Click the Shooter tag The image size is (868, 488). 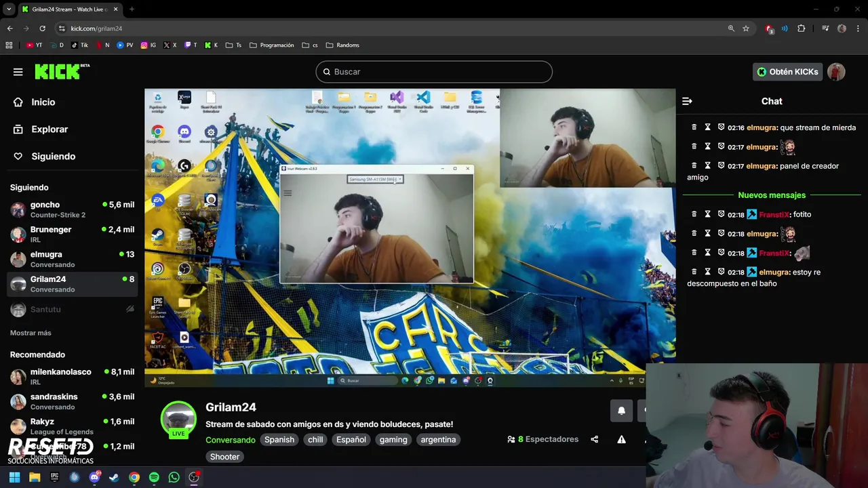[x=224, y=457]
